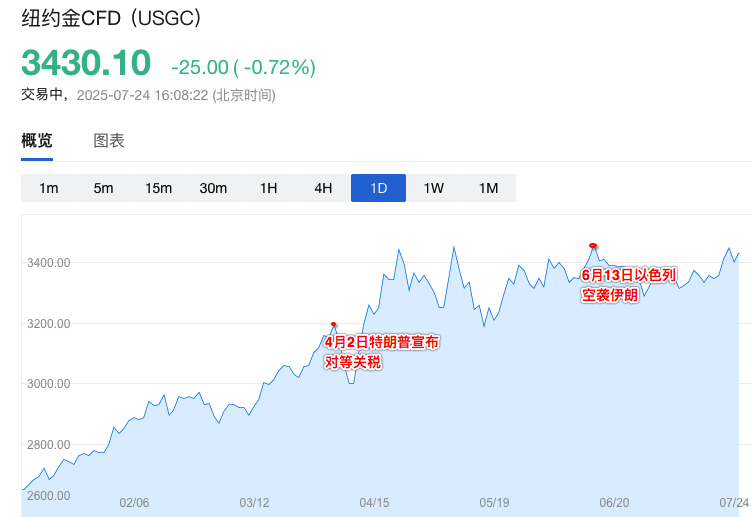Click the -25.00 (-0.72%) price change

point(243,67)
